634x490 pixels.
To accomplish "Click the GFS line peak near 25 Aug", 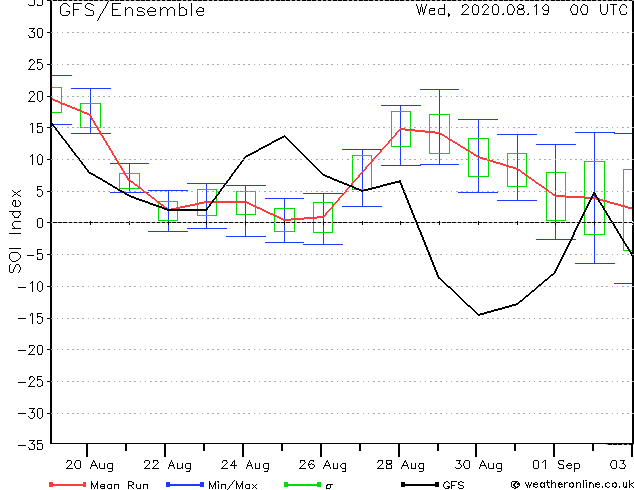I will (284, 136).
